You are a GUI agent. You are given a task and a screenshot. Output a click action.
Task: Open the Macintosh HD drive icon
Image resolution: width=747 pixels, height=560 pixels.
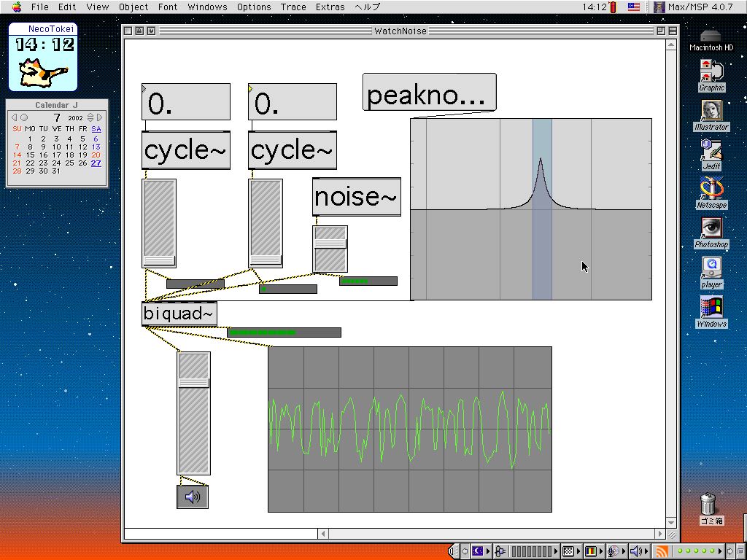click(711, 35)
